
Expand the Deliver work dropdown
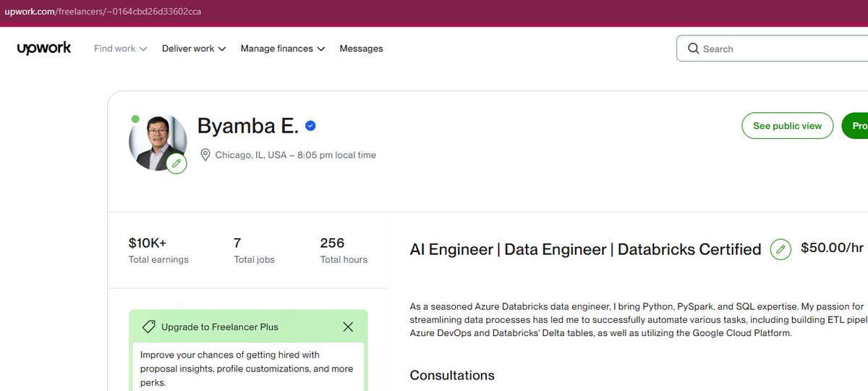[x=194, y=49]
